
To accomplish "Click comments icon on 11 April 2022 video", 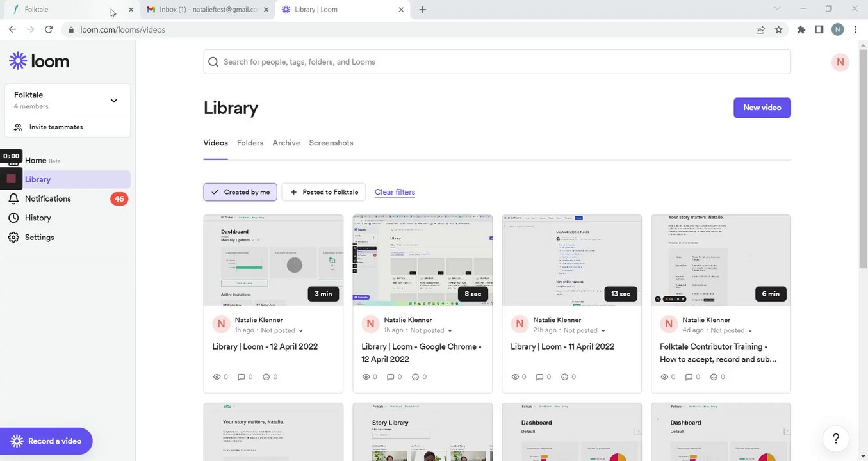I will pos(540,377).
